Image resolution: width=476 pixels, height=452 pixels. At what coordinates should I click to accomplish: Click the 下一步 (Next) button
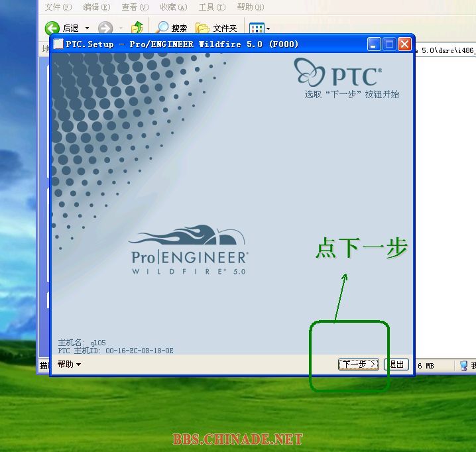(358, 365)
